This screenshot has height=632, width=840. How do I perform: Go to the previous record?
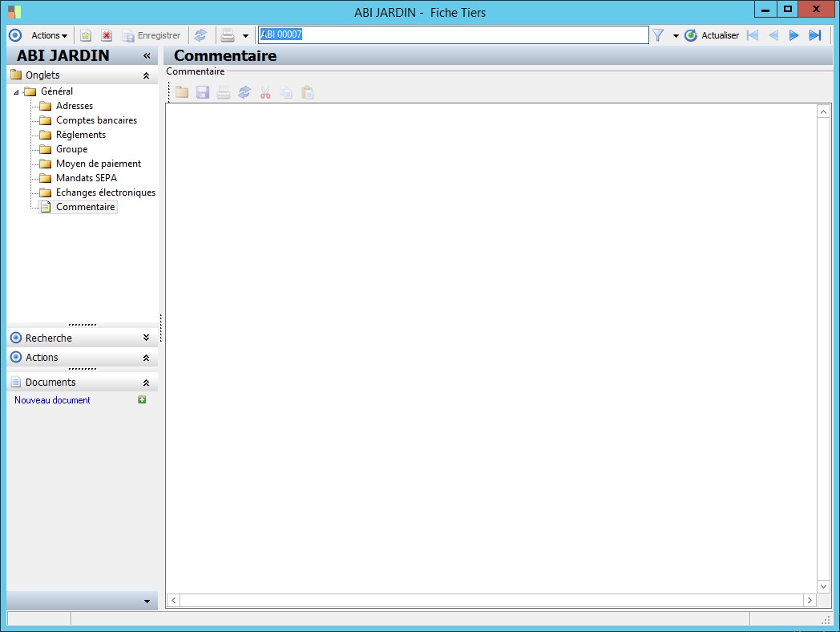[773, 35]
